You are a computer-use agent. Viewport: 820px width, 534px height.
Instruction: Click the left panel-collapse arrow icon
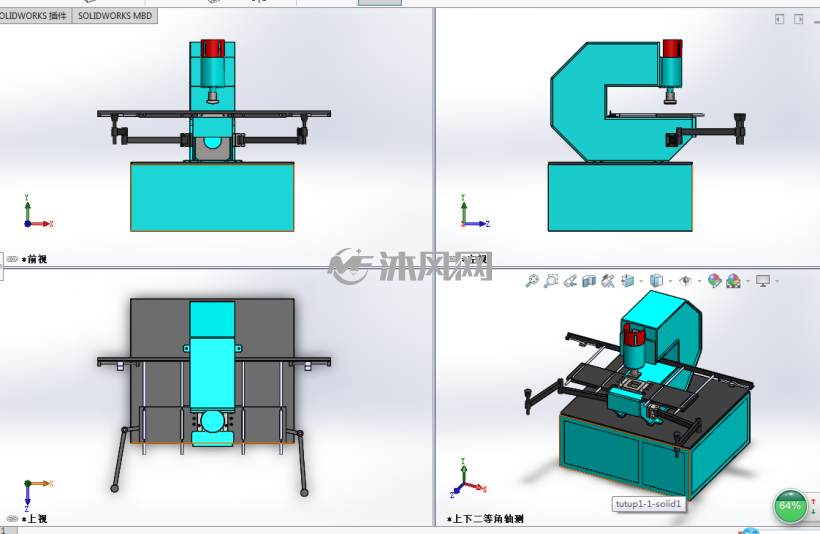click(779, 19)
